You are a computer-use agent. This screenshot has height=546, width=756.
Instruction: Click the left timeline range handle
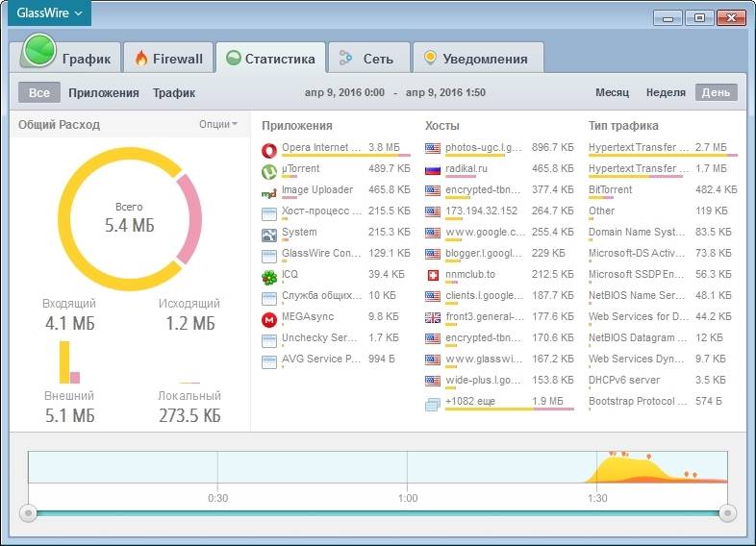pyautogui.click(x=28, y=513)
